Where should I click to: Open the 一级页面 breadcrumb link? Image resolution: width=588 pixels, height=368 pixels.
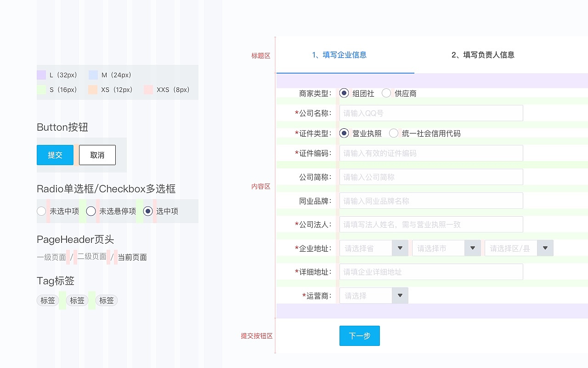[51, 257]
